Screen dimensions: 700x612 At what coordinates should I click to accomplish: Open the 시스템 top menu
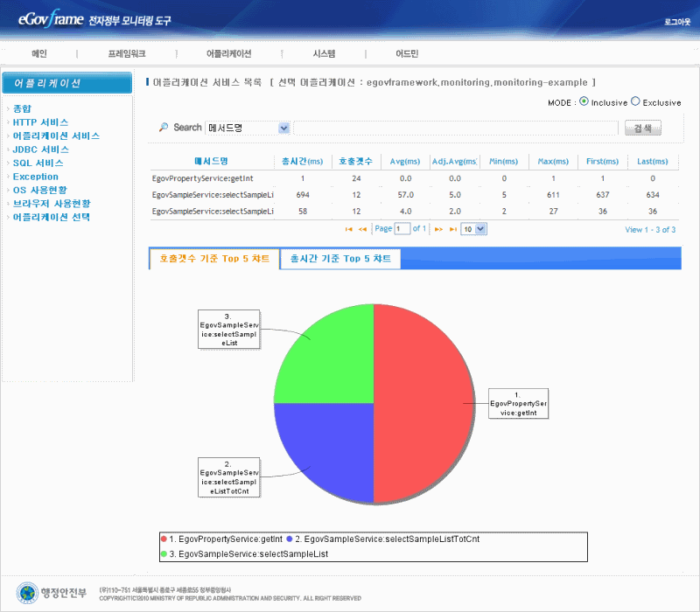(x=324, y=53)
